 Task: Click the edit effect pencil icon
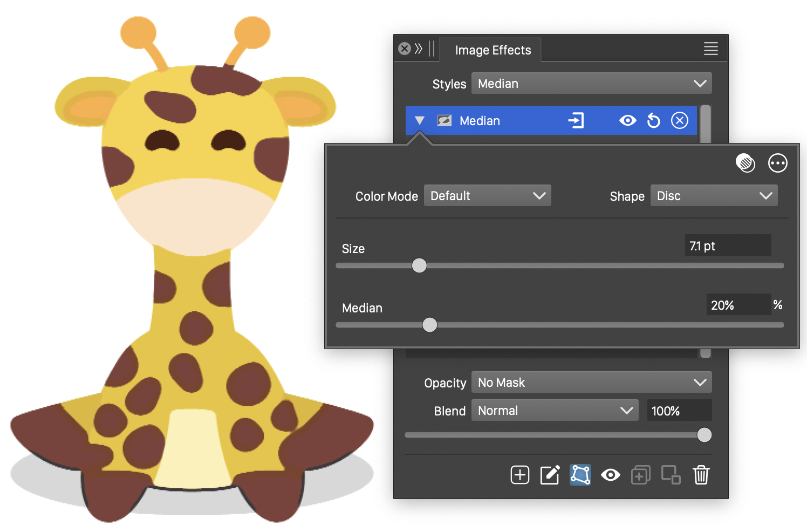click(550, 475)
